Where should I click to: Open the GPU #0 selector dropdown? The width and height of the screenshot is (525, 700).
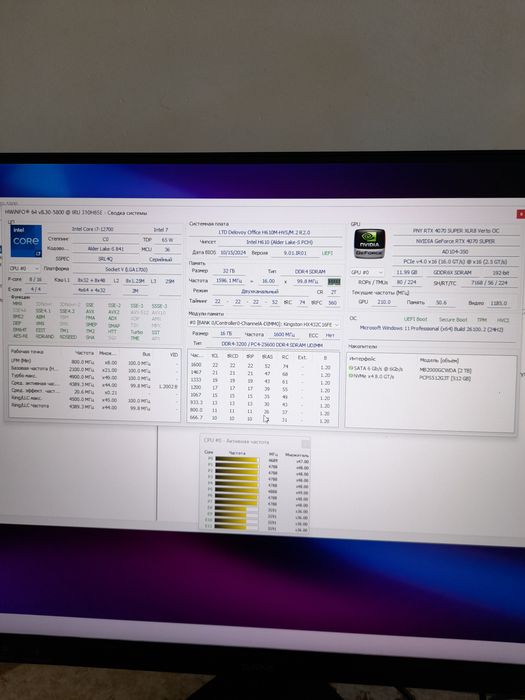point(367,272)
